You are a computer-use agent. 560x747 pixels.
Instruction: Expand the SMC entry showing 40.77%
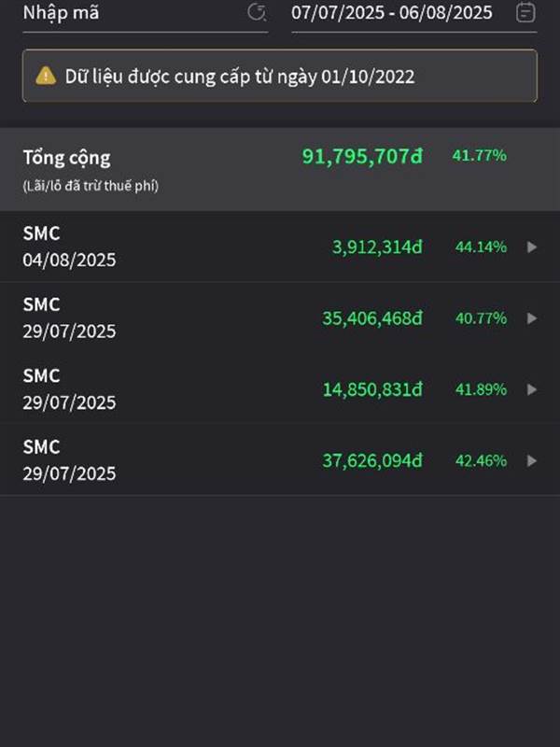coord(532,318)
